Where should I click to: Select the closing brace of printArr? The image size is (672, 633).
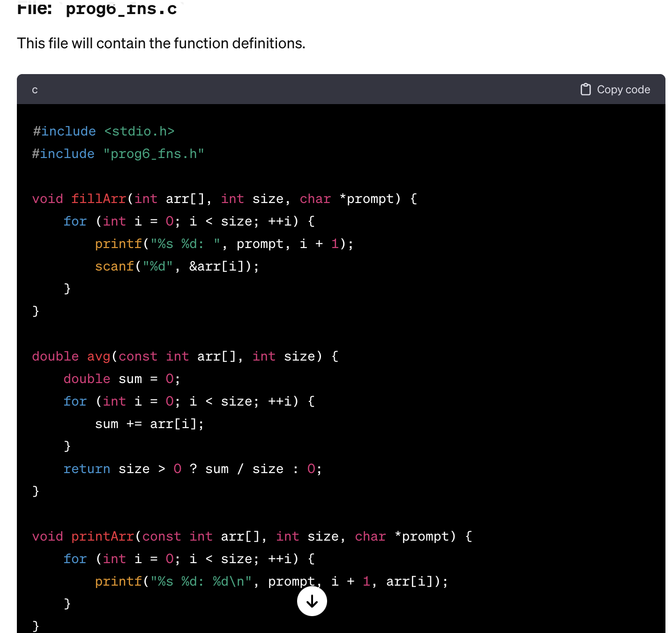35,626
